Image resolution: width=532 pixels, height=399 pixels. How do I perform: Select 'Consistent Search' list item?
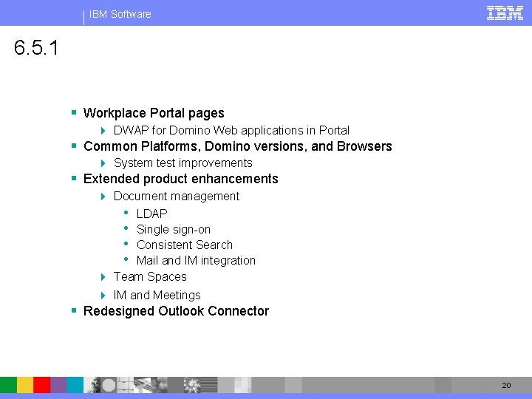185,245
